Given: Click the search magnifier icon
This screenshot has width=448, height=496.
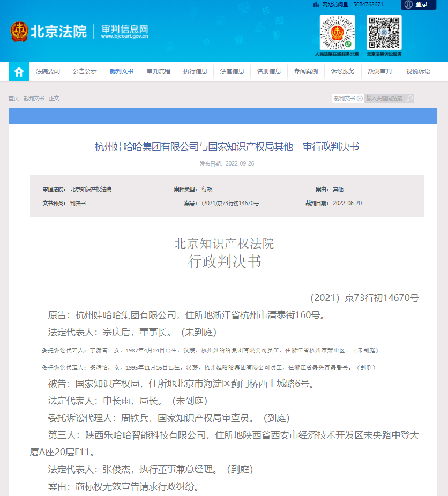Looking at the screenshot, I should [x=409, y=99].
